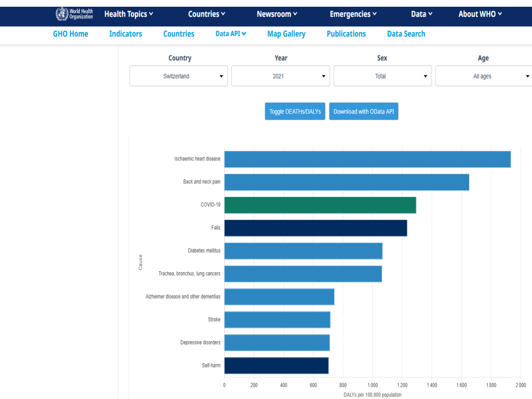Image resolution: width=532 pixels, height=399 pixels.
Task: Click the World Health Organization logo
Action: click(x=74, y=14)
